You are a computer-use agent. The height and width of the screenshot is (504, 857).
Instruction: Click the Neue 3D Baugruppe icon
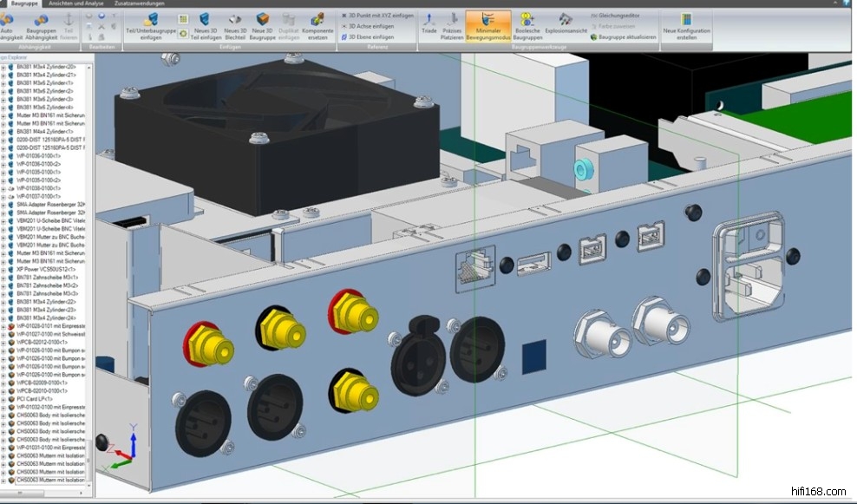(x=263, y=20)
